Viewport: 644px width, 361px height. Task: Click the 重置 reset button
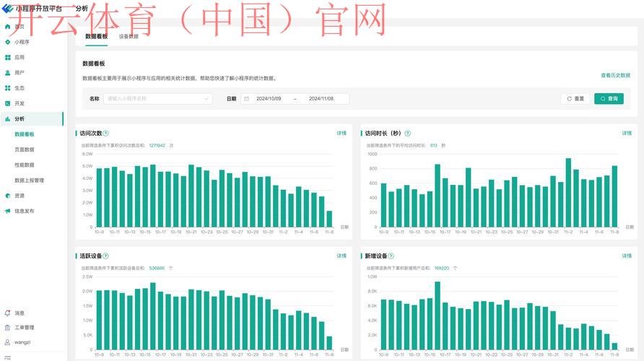tap(575, 99)
